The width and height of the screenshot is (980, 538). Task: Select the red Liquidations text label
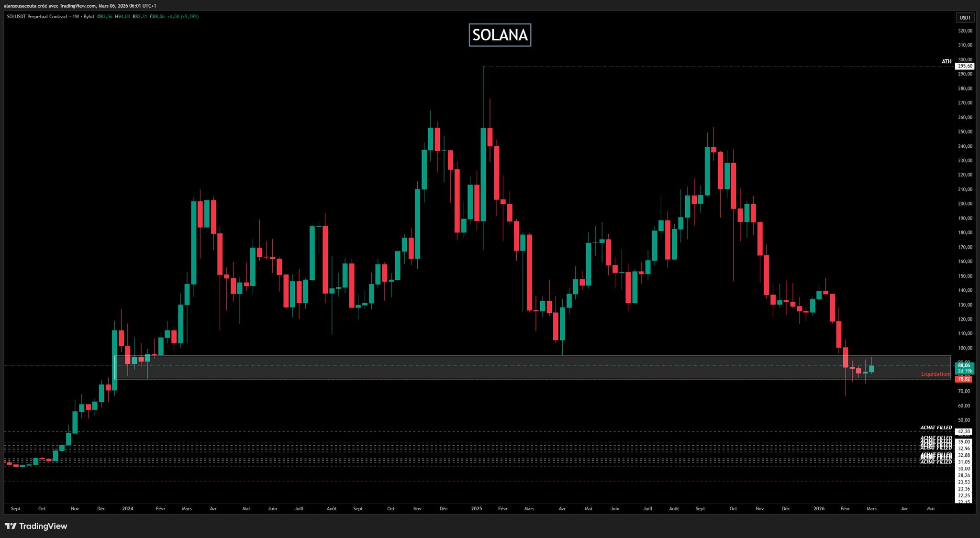(x=935, y=374)
